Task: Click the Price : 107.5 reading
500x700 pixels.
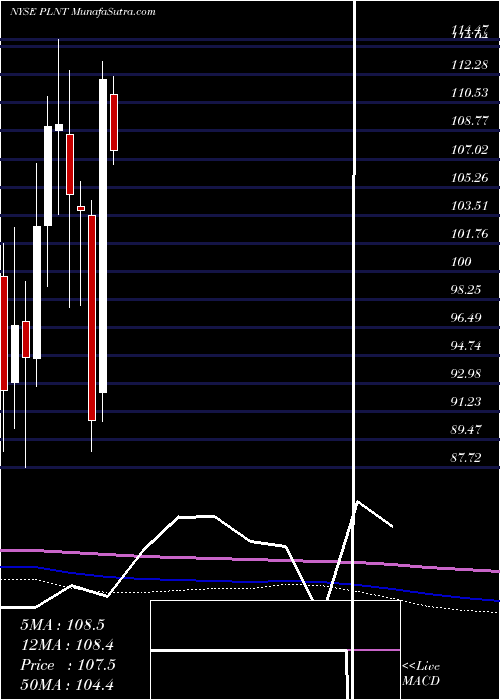Action: pos(68,665)
